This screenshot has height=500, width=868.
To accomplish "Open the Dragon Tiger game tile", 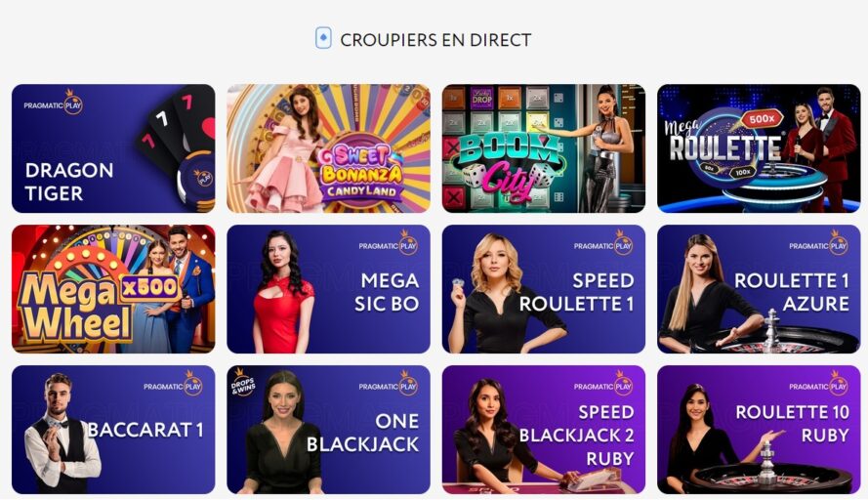I will tap(113, 148).
